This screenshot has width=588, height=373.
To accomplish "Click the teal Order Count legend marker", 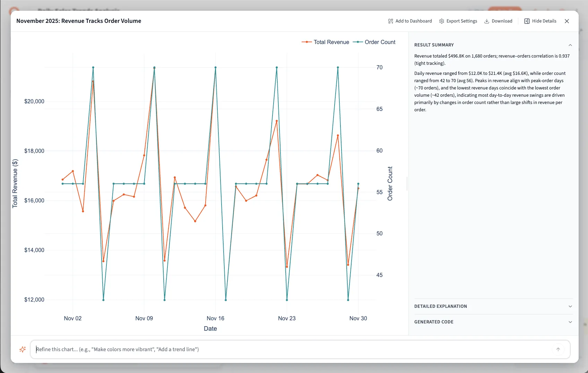I will 358,42.
